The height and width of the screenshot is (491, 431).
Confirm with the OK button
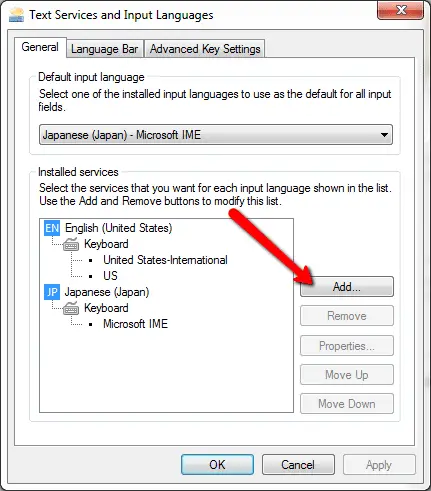(217, 465)
